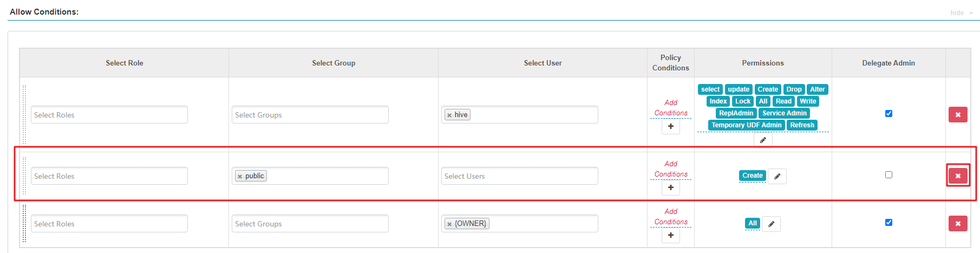Add policy condition plus in hive row
This screenshot has height=253, width=980.
click(x=671, y=126)
